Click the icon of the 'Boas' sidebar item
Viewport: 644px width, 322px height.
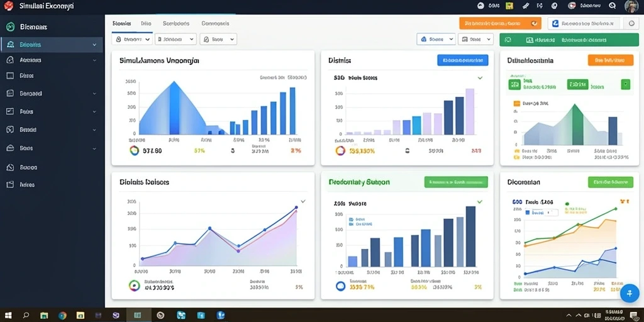(11, 148)
